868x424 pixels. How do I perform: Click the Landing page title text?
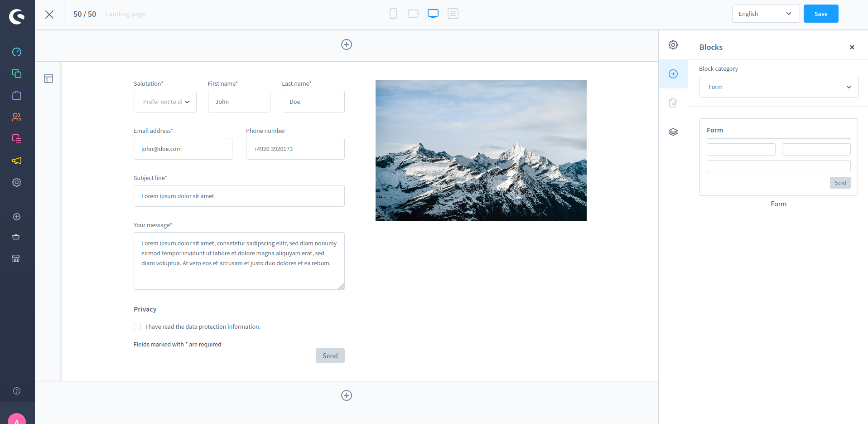(x=125, y=14)
